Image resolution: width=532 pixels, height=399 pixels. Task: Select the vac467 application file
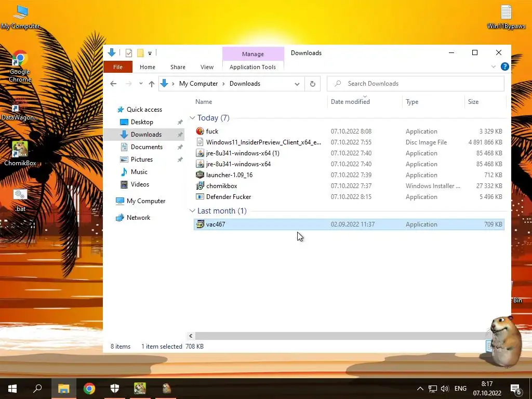coord(349,224)
